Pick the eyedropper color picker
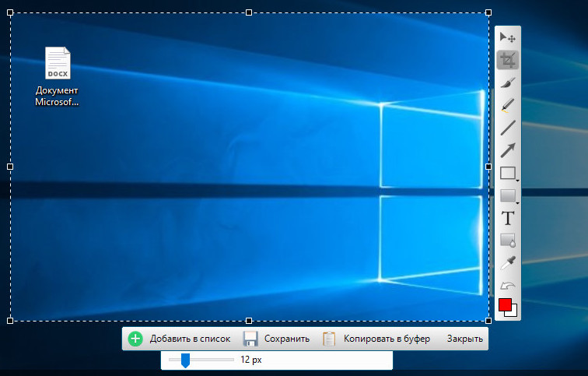This screenshot has height=376, width=588. tap(508, 263)
